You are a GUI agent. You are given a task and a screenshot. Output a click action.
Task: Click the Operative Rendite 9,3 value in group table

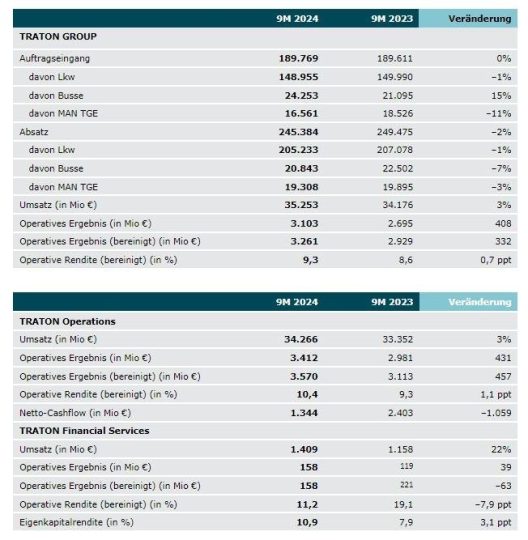coord(311,260)
